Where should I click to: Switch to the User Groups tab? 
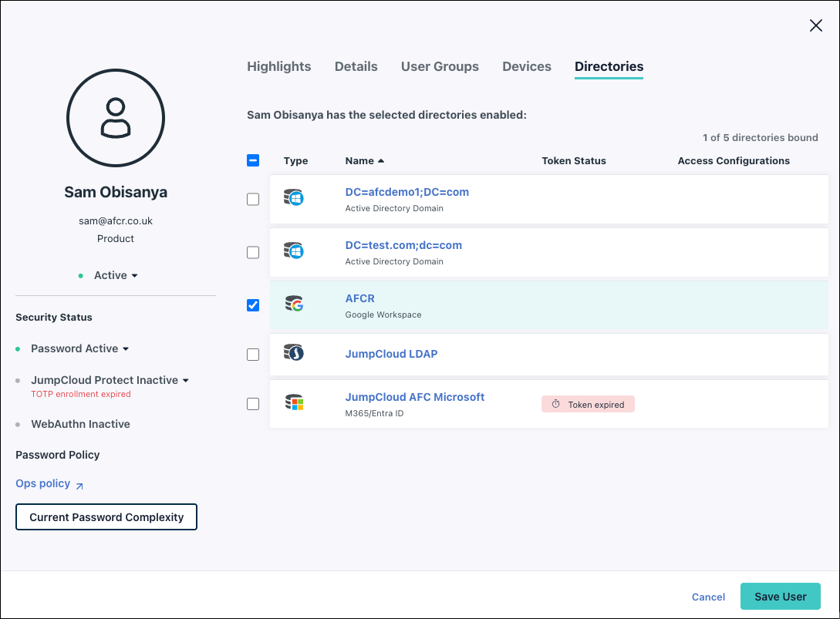[440, 66]
